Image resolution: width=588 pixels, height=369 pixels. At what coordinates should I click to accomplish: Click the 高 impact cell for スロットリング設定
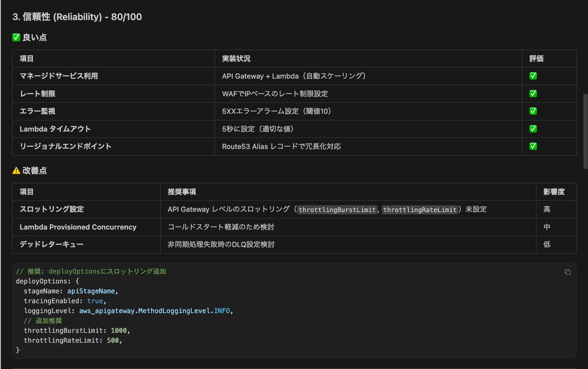point(547,209)
